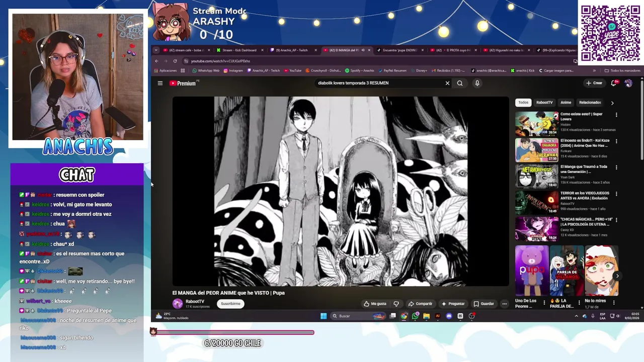The image size is (644, 362).
Task: Open File Explorer from the taskbar
Action: click(x=426, y=316)
